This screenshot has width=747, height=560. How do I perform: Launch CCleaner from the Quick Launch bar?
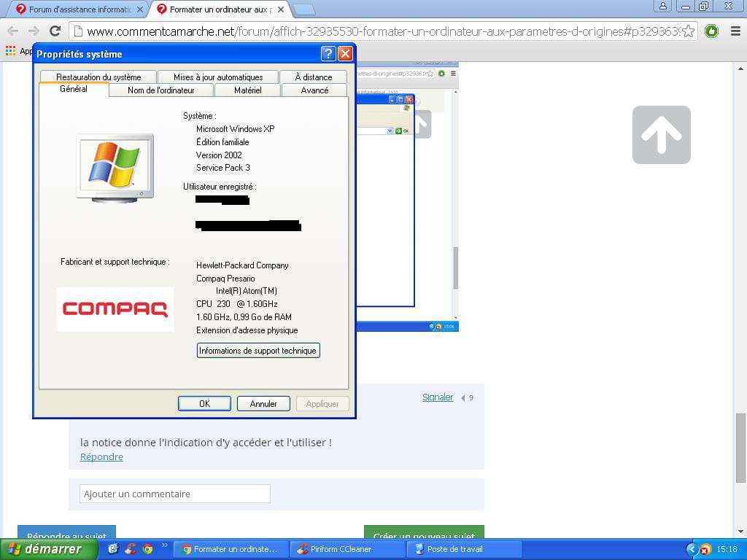click(x=131, y=549)
